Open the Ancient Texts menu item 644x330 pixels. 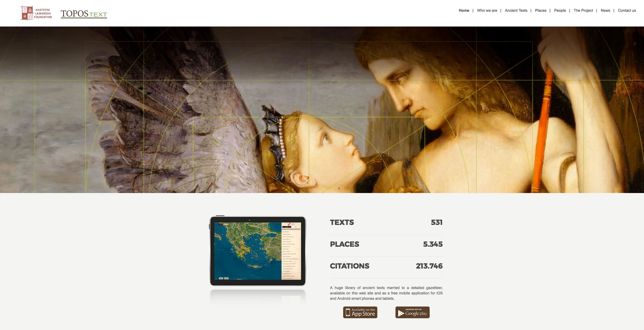[x=516, y=11]
